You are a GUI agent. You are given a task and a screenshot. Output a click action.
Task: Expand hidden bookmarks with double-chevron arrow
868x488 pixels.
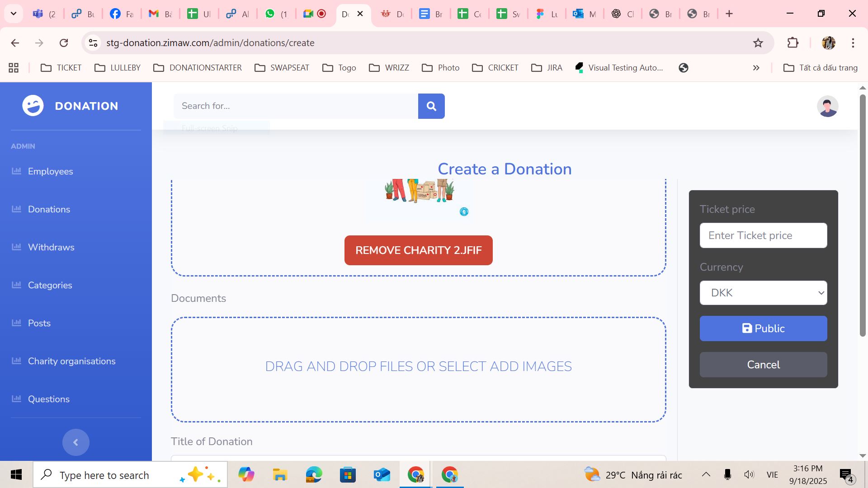click(x=755, y=68)
